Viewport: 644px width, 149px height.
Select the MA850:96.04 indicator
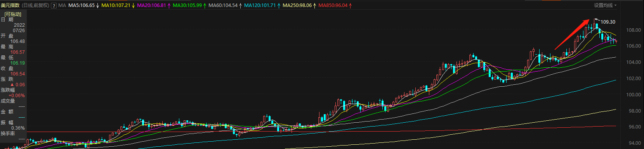pos(333,5)
